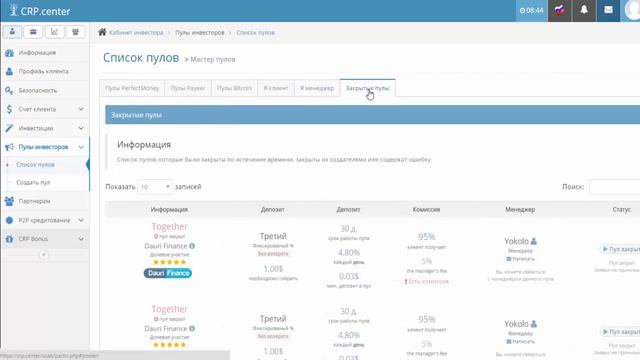Open the group users toolbar icon
Viewport: 640px width, 360px height.
coord(76,31)
